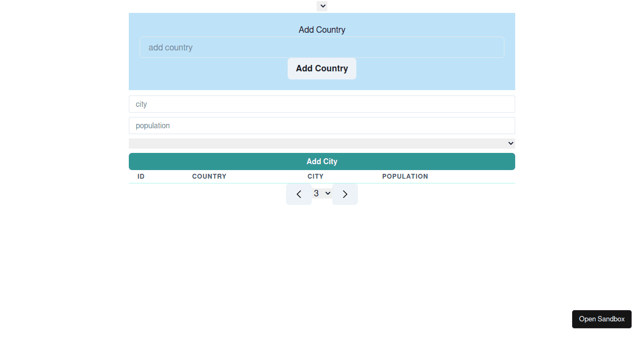644x338 pixels.
Task: Navigate back using the left arrow control
Action: [299, 194]
